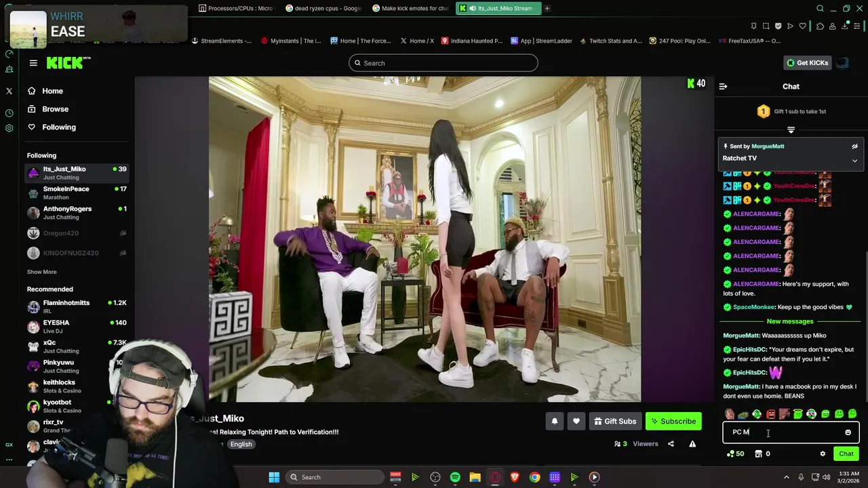Open recommended channel Flaminhotmitts
The image size is (868, 488).
(x=77, y=306)
